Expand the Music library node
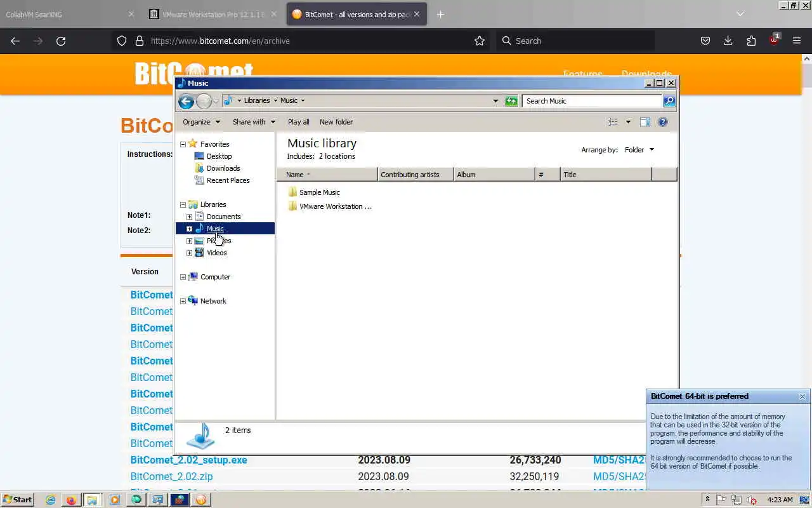 [x=189, y=229]
